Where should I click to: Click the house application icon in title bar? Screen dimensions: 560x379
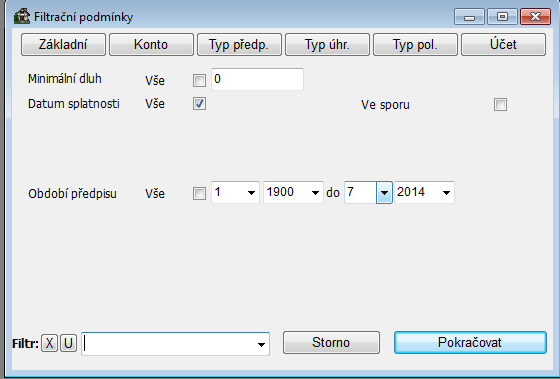22,16
